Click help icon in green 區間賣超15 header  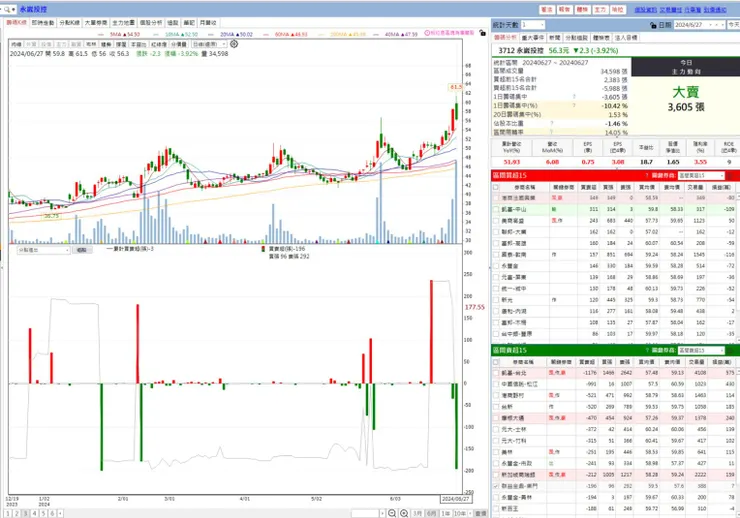[x=647, y=350]
